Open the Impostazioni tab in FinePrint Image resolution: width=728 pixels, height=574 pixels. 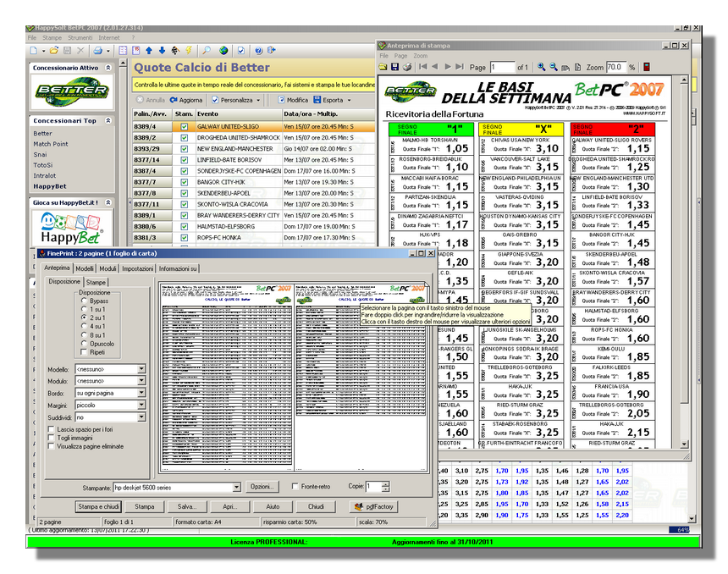click(x=137, y=268)
